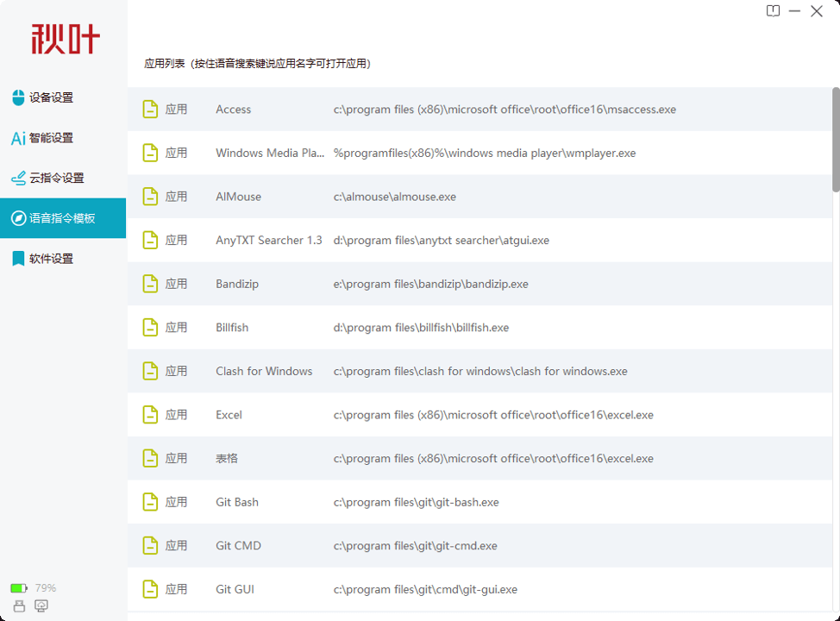Click the file icon in Windows Media Player row
Screen dimensions: 840x621
150,153
